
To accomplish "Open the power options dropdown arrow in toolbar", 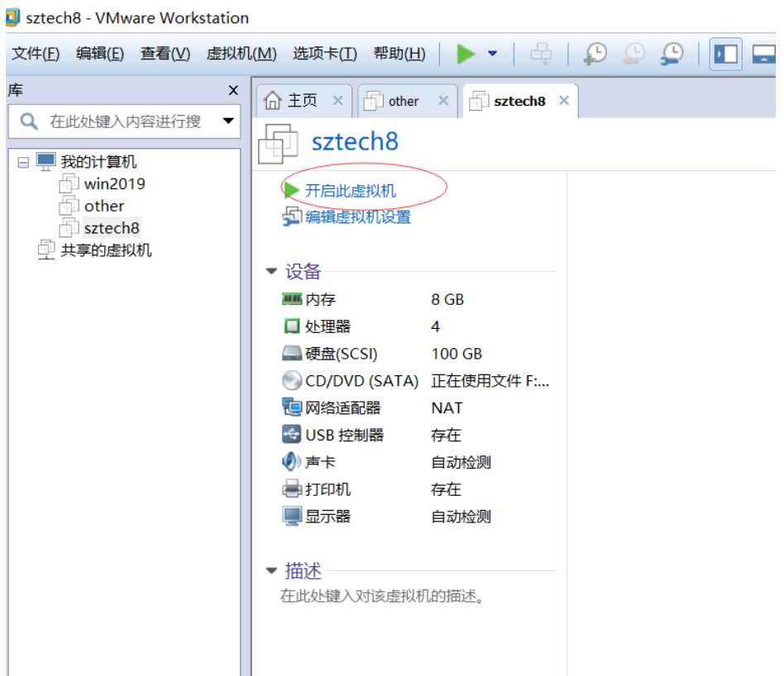I will (x=493, y=54).
